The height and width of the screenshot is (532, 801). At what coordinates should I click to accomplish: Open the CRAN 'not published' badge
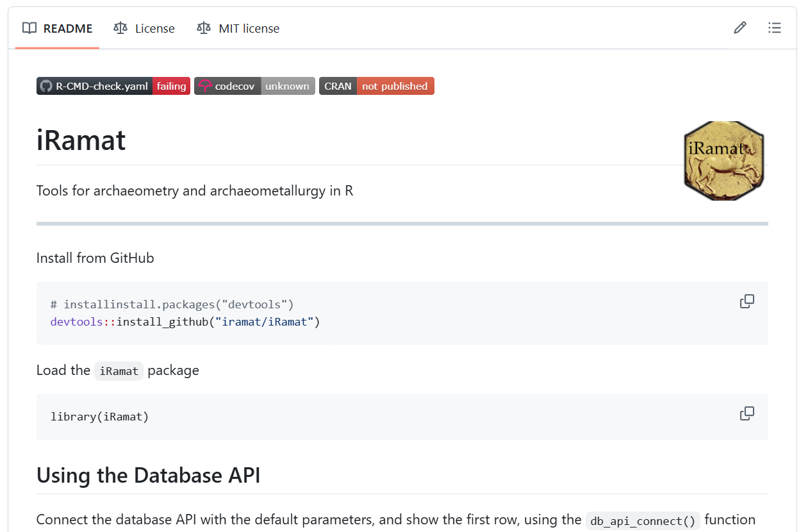(394, 86)
